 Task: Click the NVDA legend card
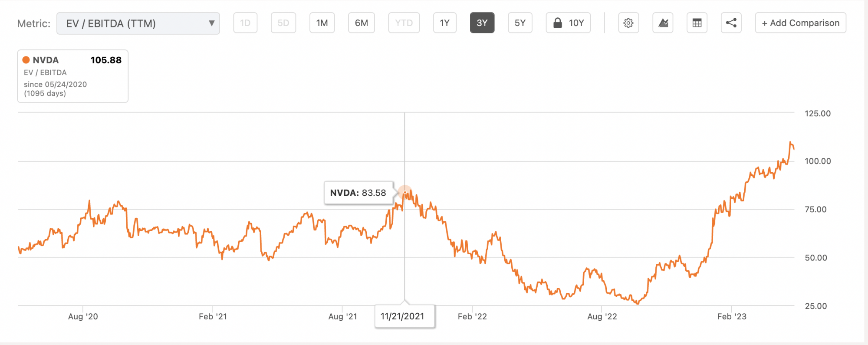coord(72,76)
